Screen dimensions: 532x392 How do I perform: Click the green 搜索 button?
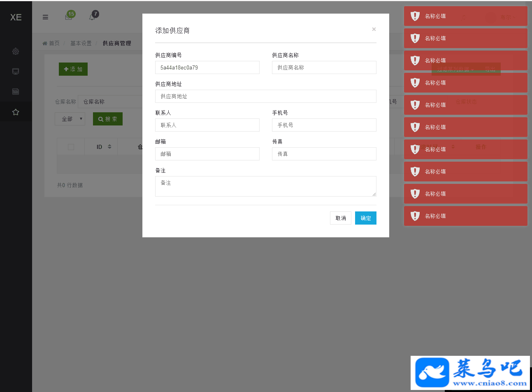click(108, 119)
